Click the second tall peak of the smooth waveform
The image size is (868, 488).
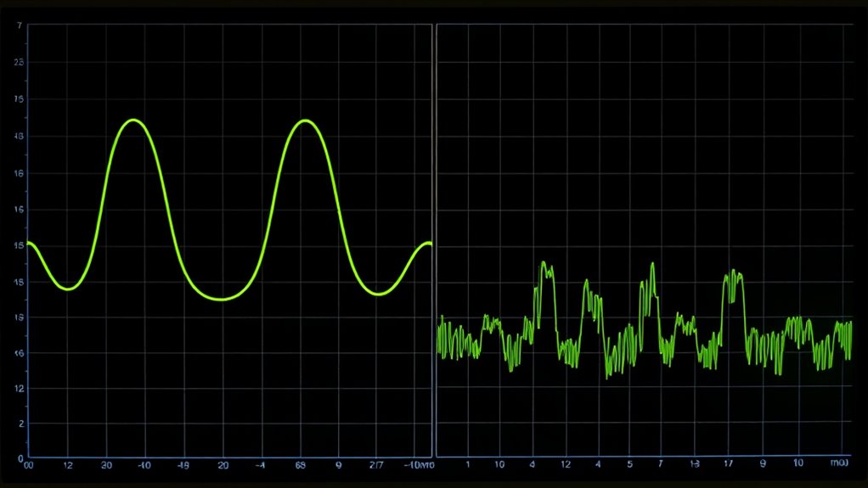(304, 120)
